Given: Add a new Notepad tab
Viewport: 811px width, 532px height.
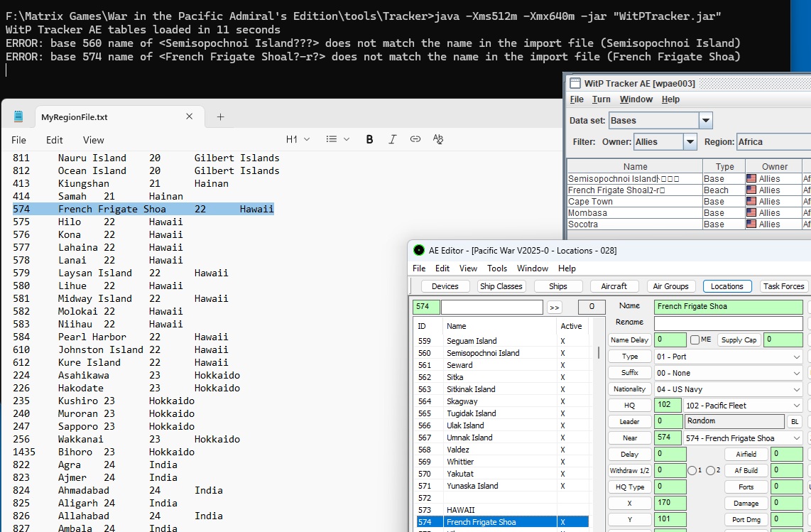Looking at the screenshot, I should [x=220, y=116].
